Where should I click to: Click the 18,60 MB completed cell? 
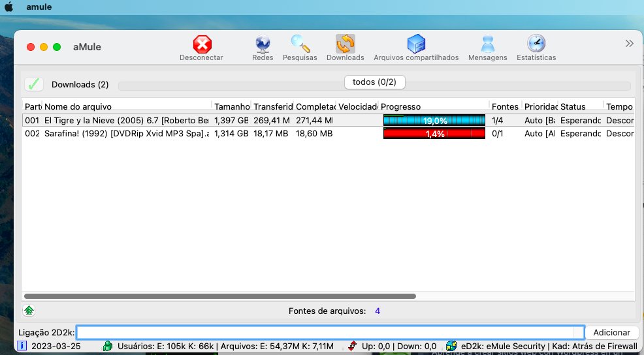coord(314,133)
